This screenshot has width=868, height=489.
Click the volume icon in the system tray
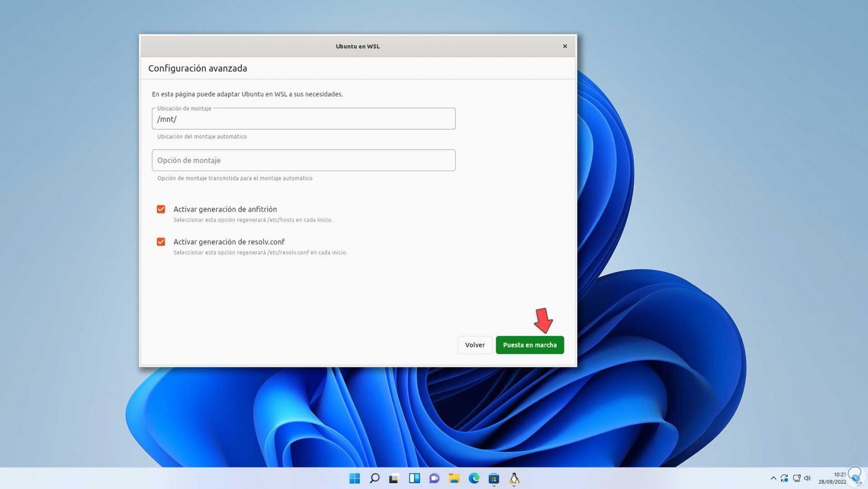[807, 478]
